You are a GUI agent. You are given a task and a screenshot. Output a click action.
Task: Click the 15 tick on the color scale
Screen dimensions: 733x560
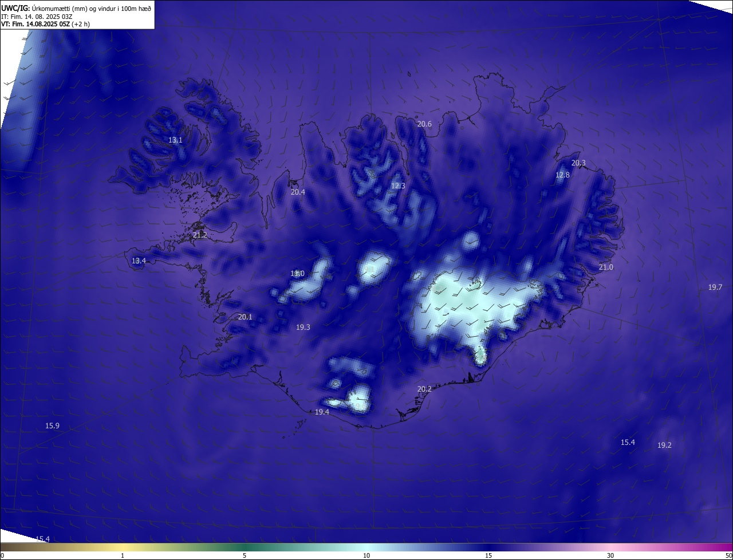488,555
